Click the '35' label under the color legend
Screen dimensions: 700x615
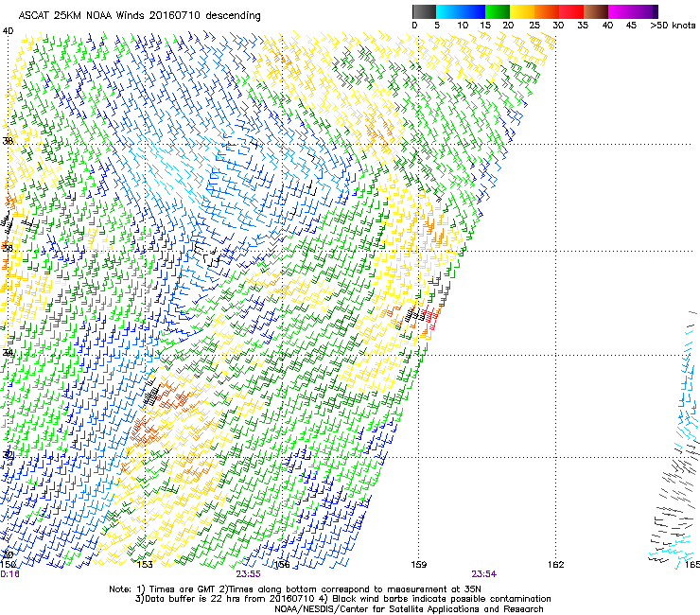coord(583,26)
